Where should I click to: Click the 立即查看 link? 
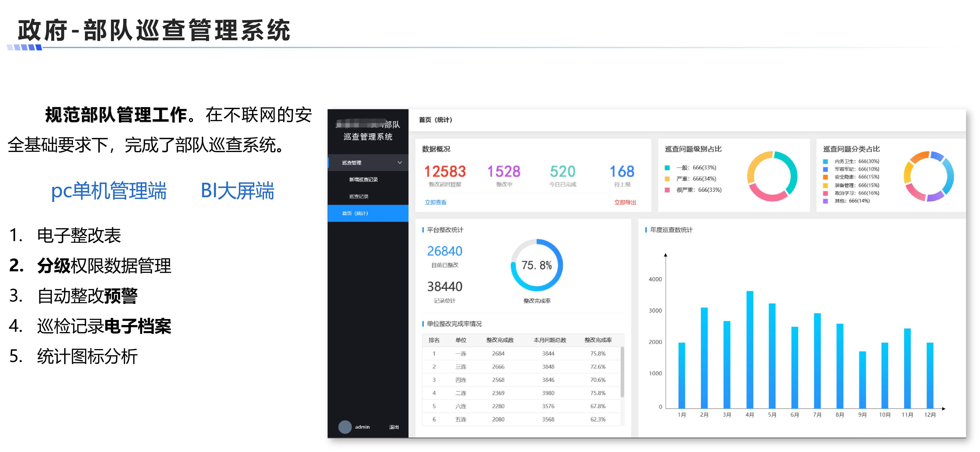[436, 202]
